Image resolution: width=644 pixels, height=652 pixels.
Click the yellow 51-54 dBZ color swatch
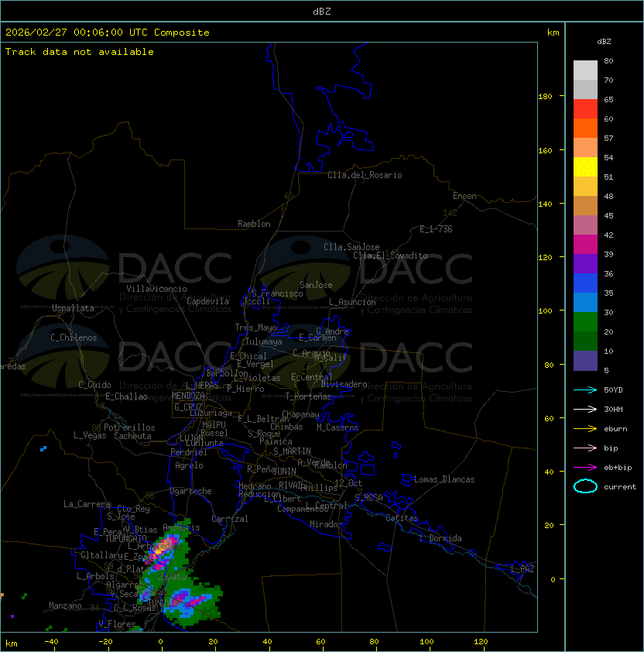pyautogui.click(x=585, y=166)
